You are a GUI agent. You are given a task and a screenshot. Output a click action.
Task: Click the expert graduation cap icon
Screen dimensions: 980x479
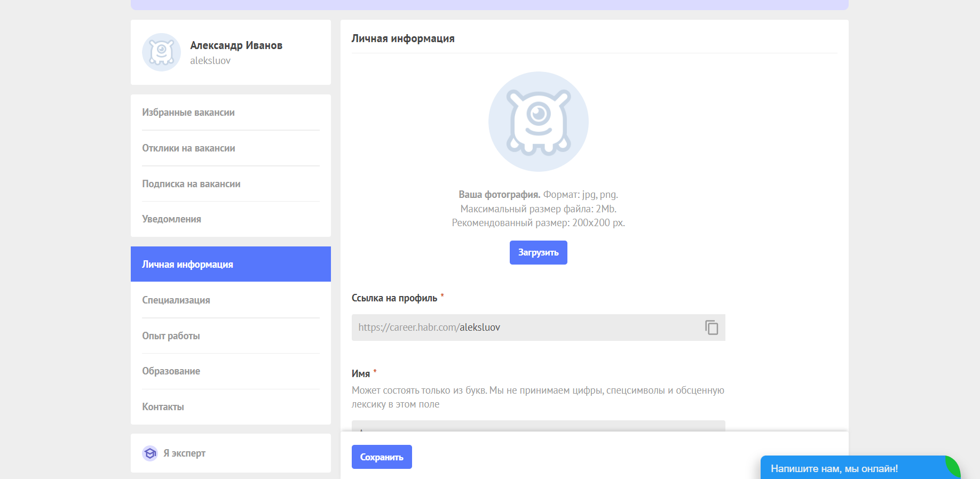(x=150, y=453)
